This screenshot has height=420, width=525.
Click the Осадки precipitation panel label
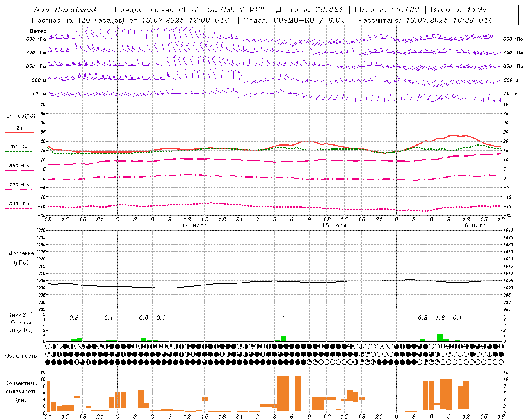21,322
